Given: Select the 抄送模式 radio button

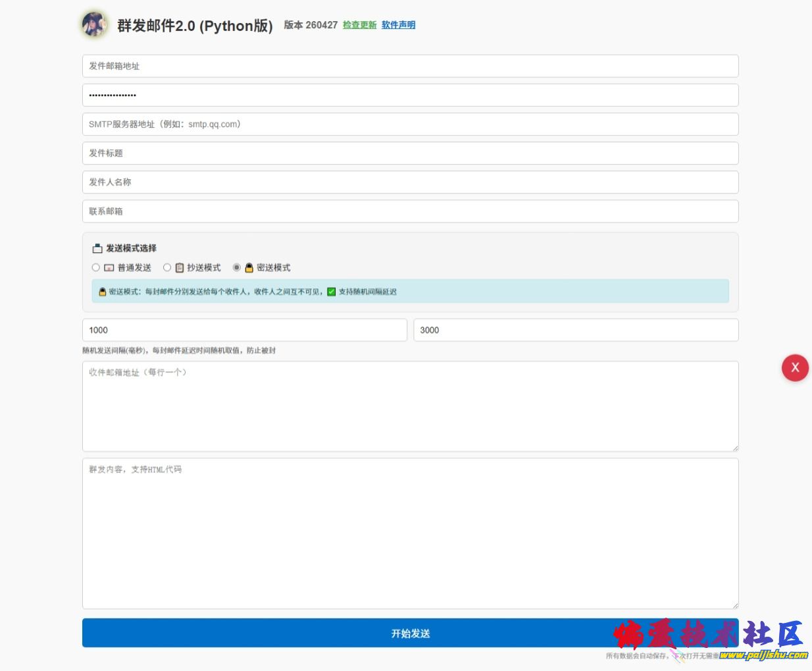Looking at the screenshot, I should (x=167, y=267).
